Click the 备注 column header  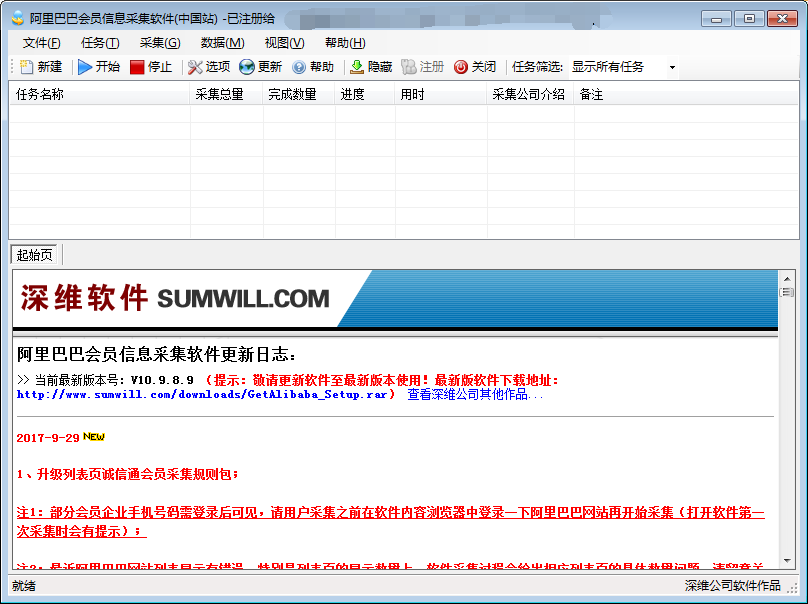coord(686,94)
